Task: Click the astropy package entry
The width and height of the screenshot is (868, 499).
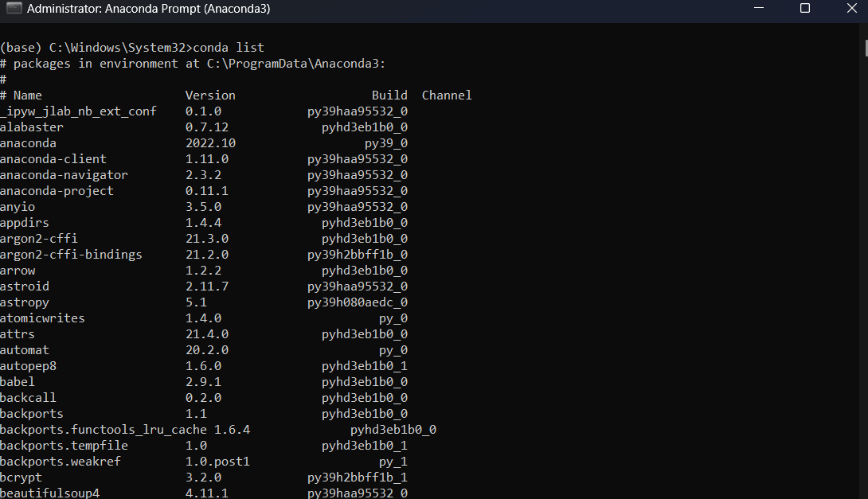Action: coord(25,302)
